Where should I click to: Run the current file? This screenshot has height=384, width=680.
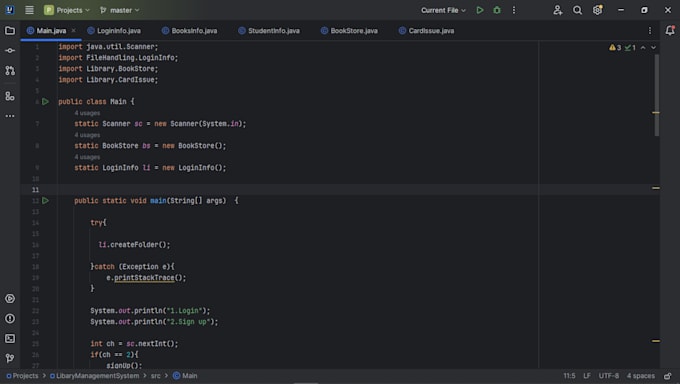coord(480,10)
